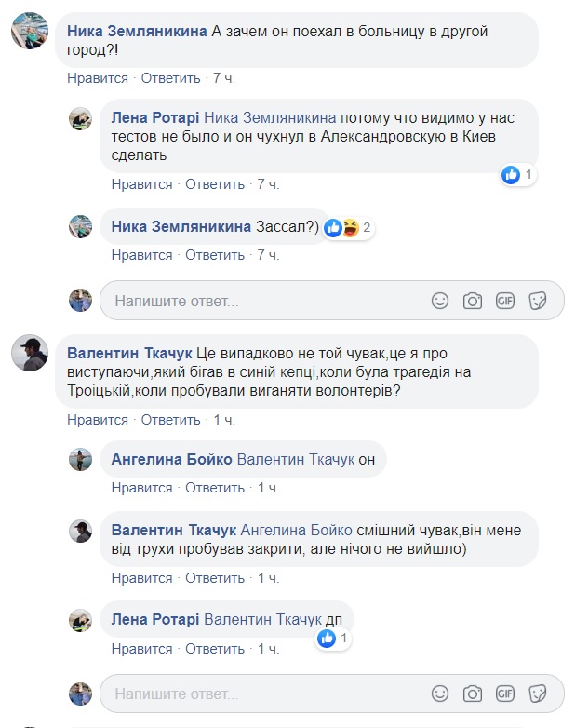This screenshot has width=575, height=728.
Task: View like count on Лена Ротарі's Киев reply
Action: [517, 174]
